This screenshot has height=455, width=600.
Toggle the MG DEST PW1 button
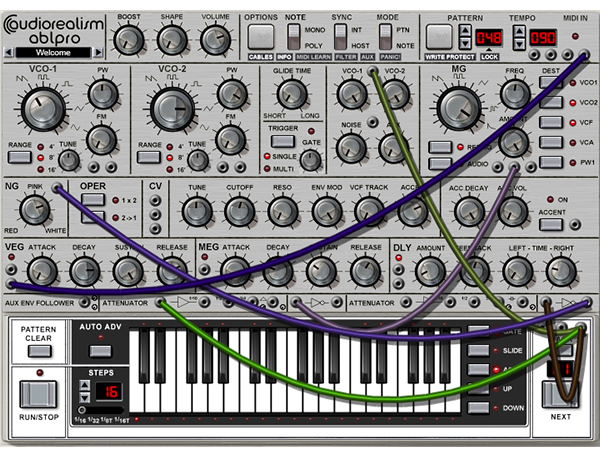(x=551, y=162)
